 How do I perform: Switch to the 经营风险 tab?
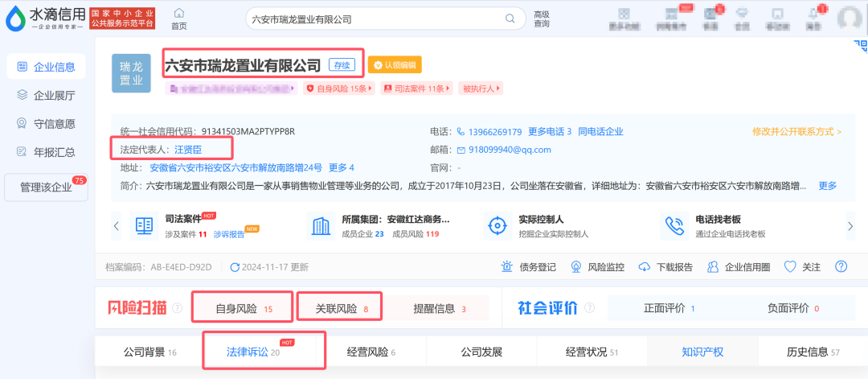(371, 352)
